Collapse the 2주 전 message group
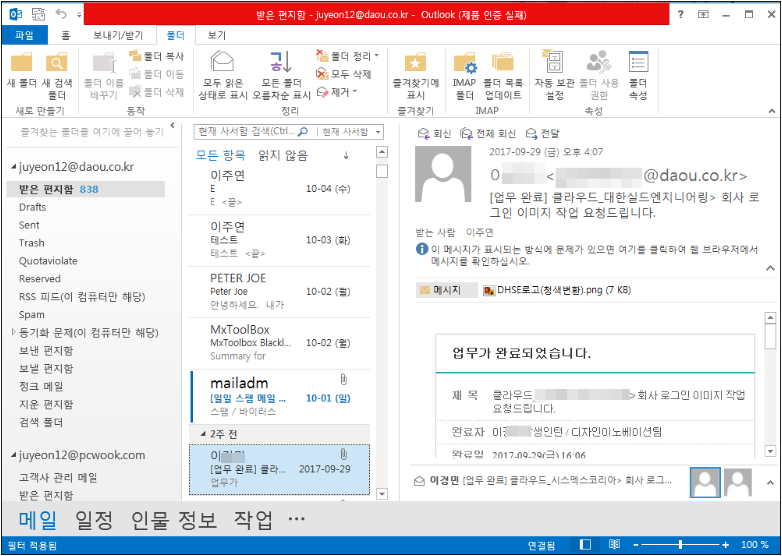782x556 pixels. pos(203,434)
